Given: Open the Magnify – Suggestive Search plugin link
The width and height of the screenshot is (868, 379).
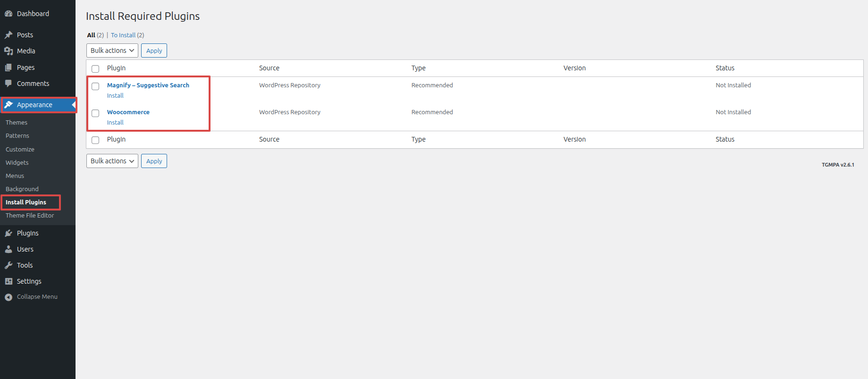Looking at the screenshot, I should 148,85.
